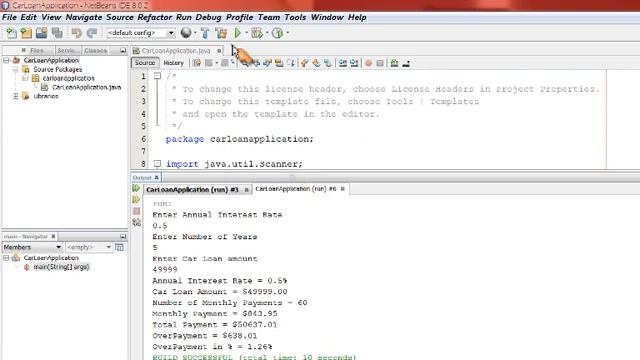Click Re-run with different parameters icon

(x=136, y=200)
